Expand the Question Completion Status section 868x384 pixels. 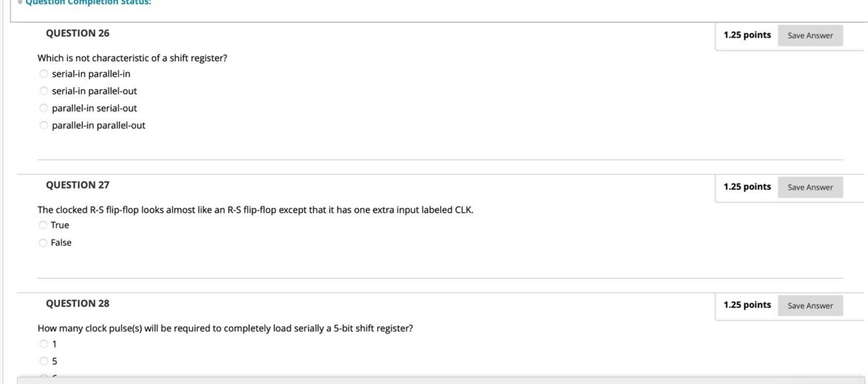tap(88, 3)
